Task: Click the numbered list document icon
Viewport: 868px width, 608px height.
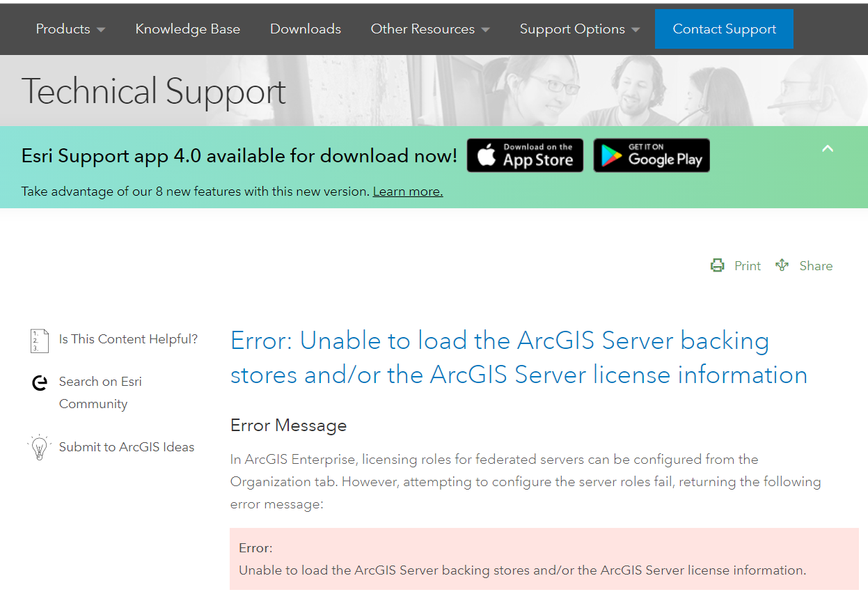Action: click(40, 341)
